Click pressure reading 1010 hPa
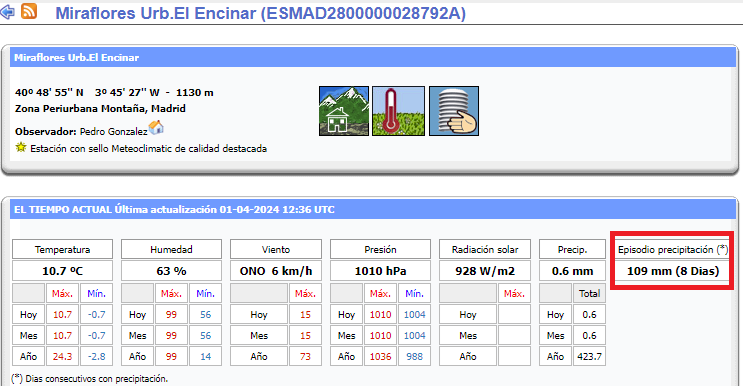 (380, 271)
